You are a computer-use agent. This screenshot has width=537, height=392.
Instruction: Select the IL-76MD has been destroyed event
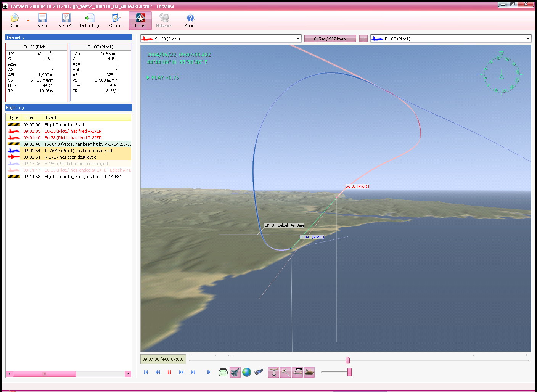coord(78,151)
